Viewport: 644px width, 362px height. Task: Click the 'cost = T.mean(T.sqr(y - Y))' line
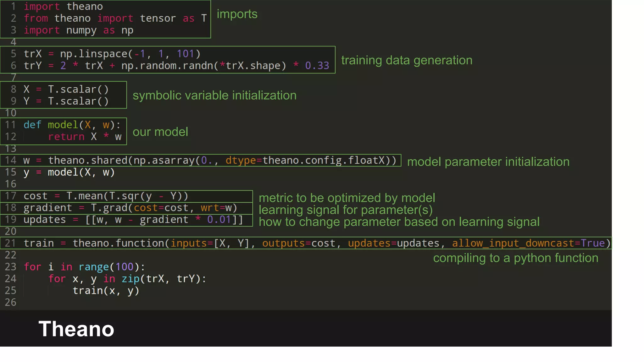click(106, 196)
